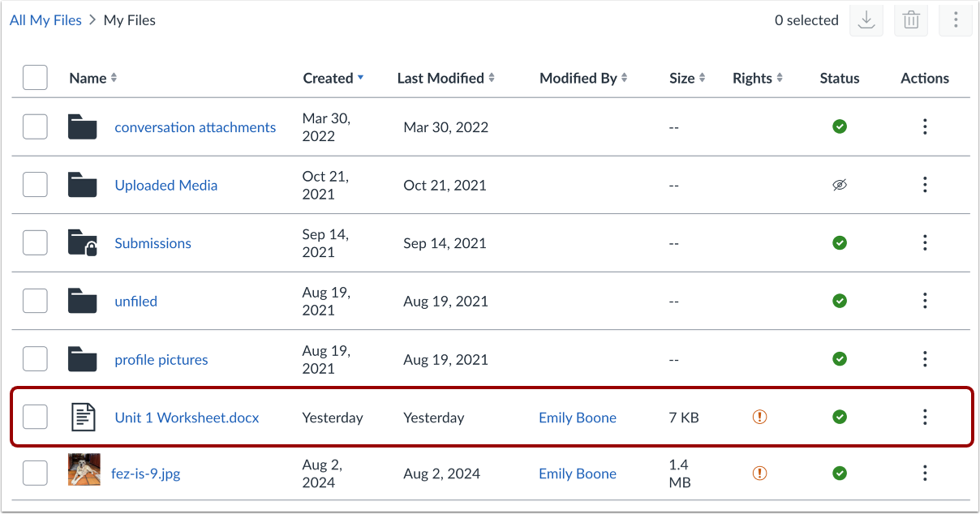Image resolution: width=980 pixels, height=514 pixels.
Task: Open the Emily Boone link for fez-is-9.jpg
Action: click(577, 473)
